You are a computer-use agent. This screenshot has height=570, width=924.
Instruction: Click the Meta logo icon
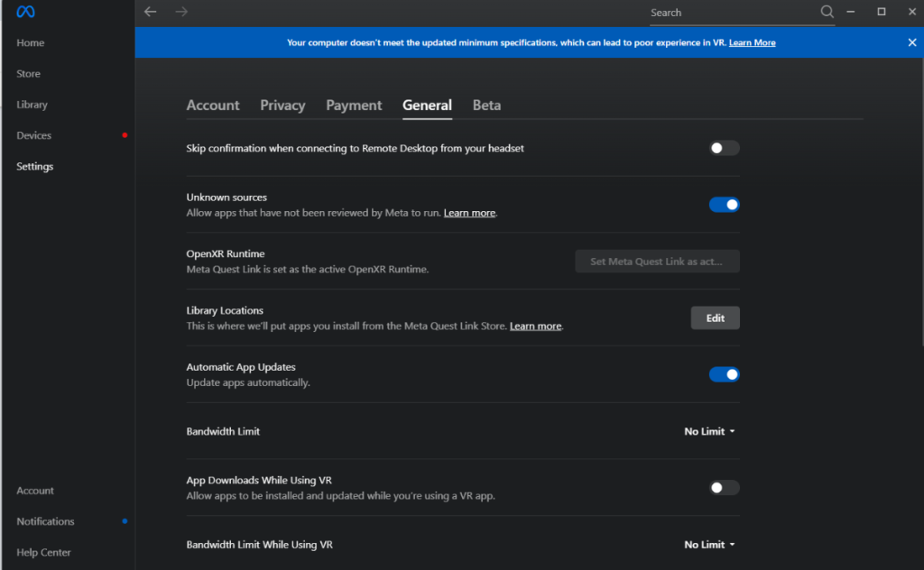coord(25,12)
